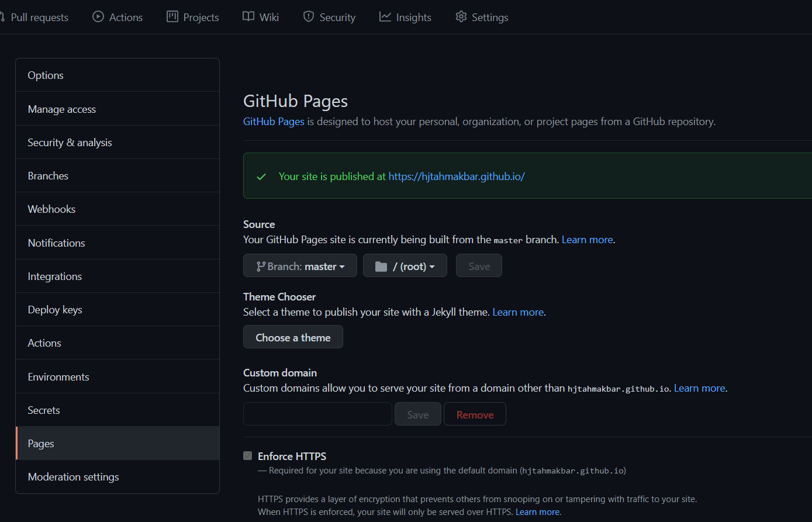
Task: Open Moderation settings in sidebar
Action: (x=73, y=477)
